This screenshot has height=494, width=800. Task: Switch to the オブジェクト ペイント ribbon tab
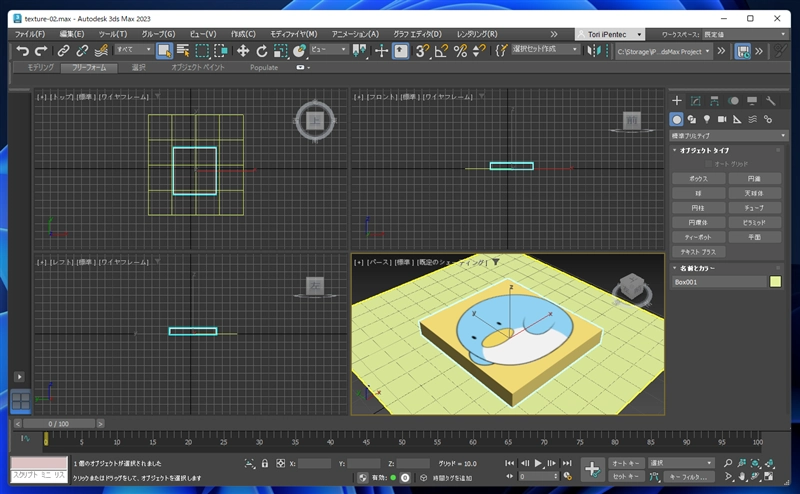[197, 67]
